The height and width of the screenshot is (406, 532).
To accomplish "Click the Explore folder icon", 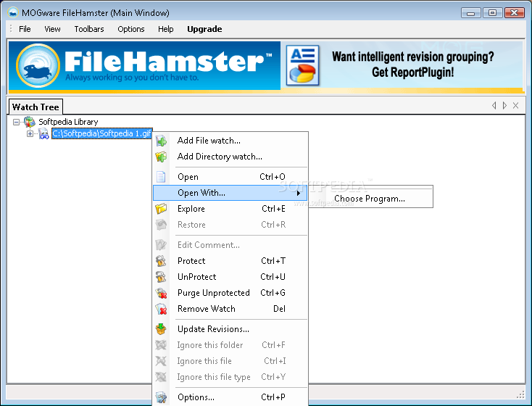I will point(161,208).
